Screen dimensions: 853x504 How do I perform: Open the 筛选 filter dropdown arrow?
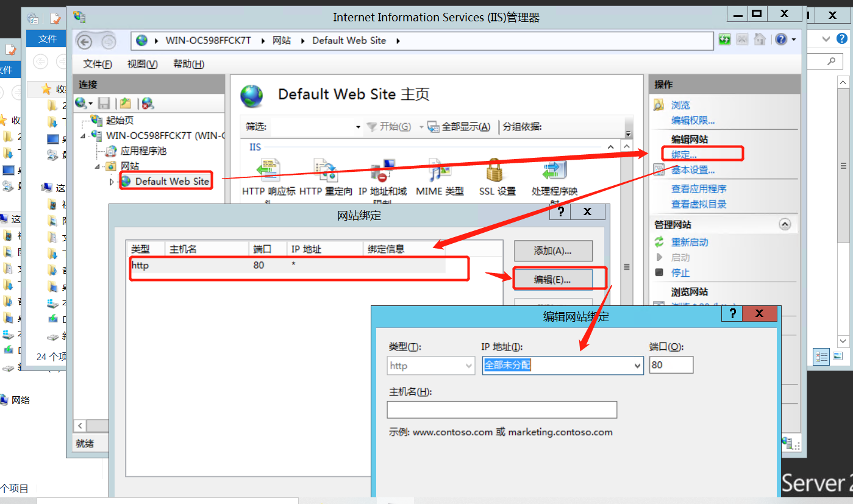tap(358, 127)
